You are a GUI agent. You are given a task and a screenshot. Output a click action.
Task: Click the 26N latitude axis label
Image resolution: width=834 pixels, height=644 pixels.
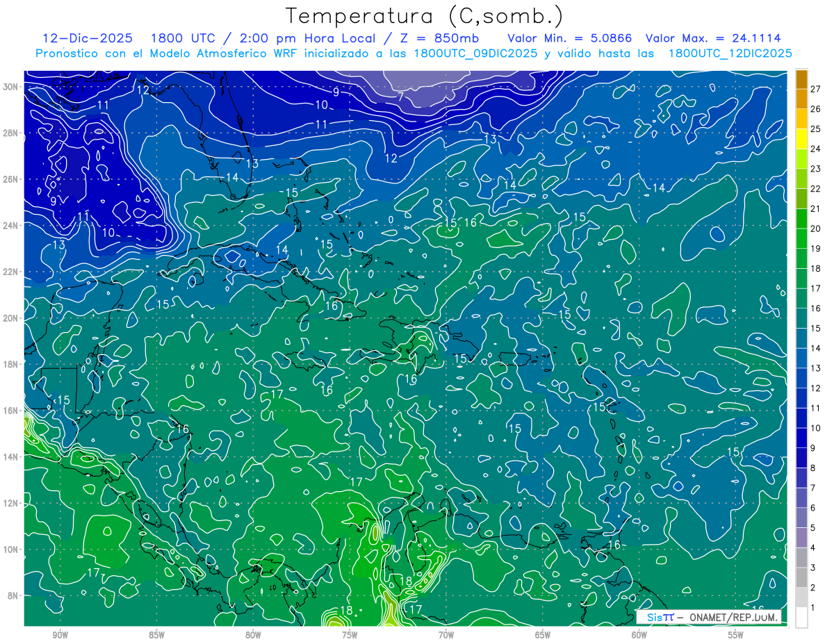pos(12,179)
